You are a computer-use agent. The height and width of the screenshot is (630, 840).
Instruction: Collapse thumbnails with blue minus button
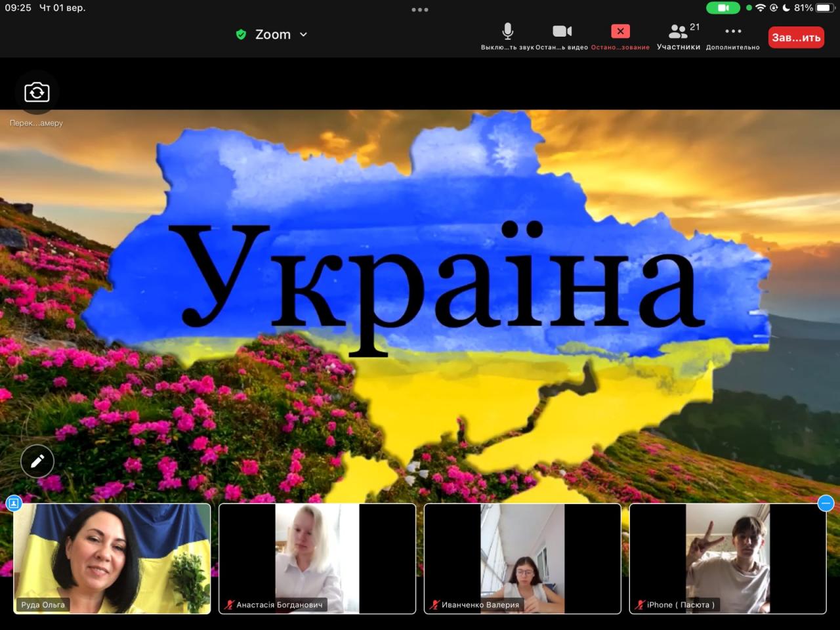tap(826, 503)
